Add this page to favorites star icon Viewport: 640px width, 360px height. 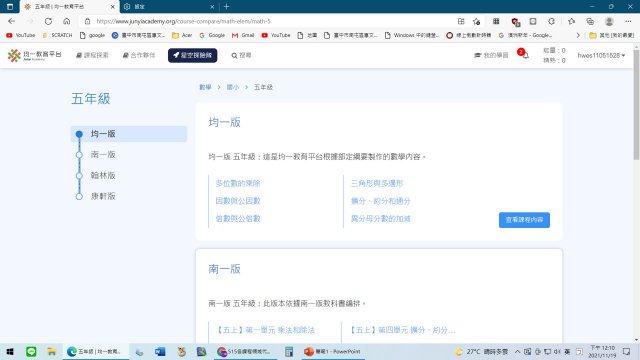[x=476, y=21]
